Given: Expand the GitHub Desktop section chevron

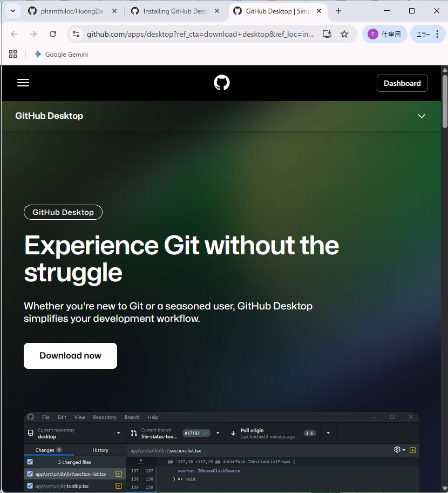Looking at the screenshot, I should 421,116.
